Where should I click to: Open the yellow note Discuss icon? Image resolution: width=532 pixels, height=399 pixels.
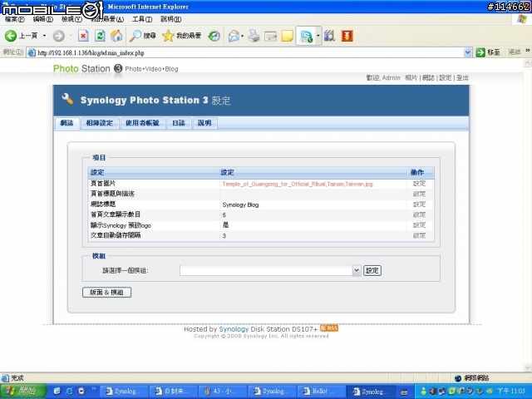click(x=287, y=36)
